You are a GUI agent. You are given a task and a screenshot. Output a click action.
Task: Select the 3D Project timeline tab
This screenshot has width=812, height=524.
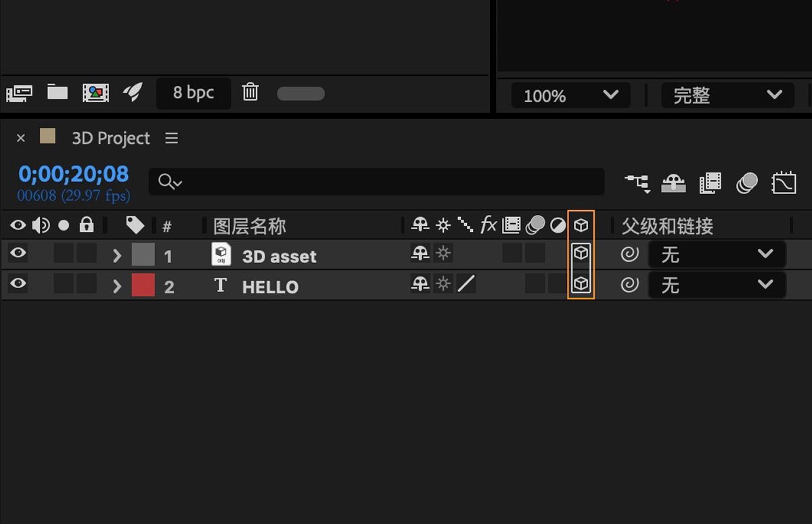[x=110, y=138]
